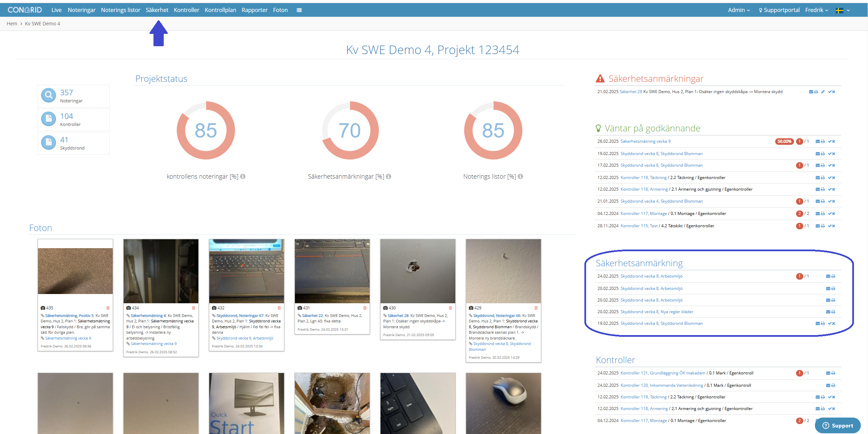Print the Kontroller 119, Täckning approval row

pos(823,178)
